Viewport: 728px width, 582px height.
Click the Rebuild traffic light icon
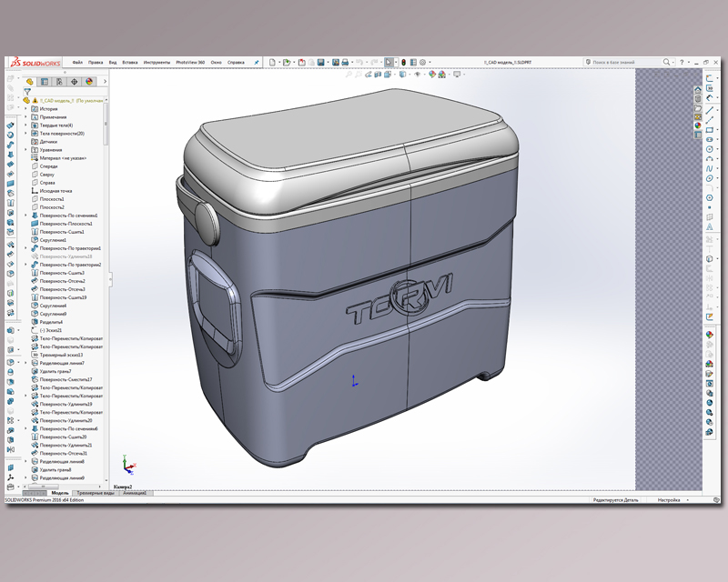[x=403, y=62]
